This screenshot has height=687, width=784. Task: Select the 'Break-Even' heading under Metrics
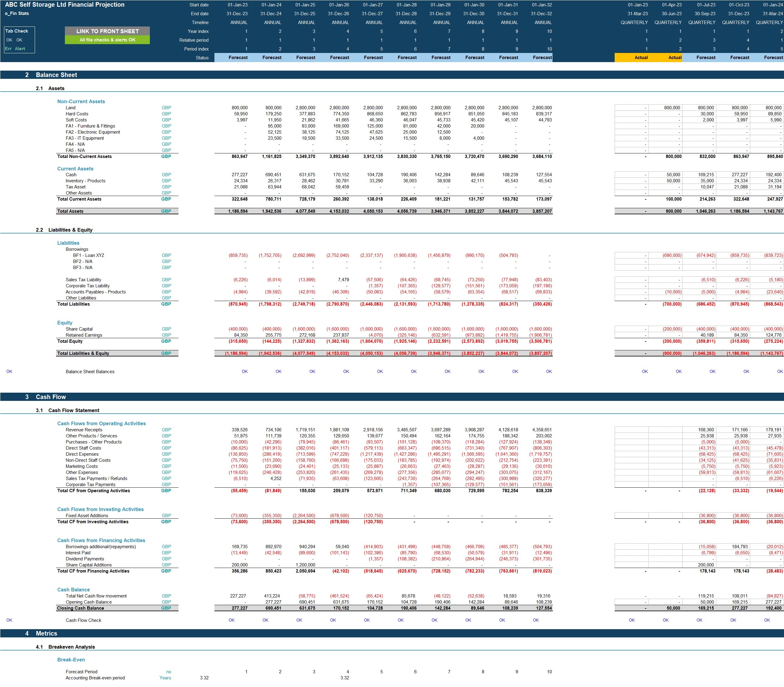coord(71,659)
